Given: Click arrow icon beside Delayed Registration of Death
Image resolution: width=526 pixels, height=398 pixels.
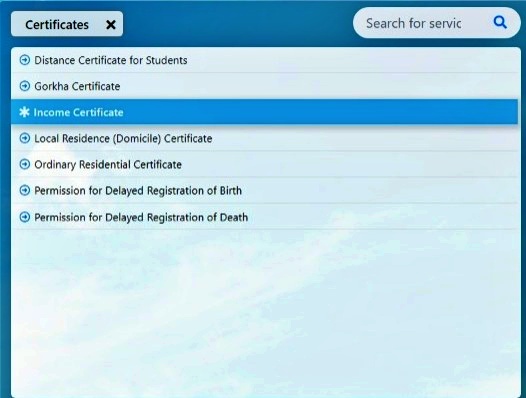Looking at the screenshot, I should coord(25,217).
